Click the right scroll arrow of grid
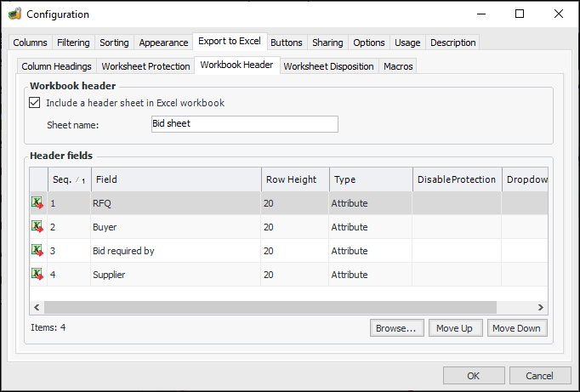Screen dimensions: 580x392 pyautogui.click(x=540, y=307)
